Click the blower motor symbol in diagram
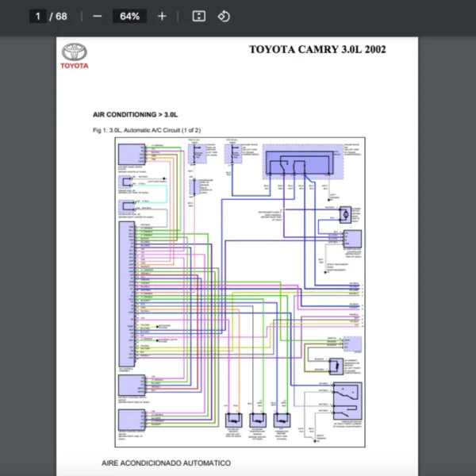Viewport: 476px width, 476px height. (346, 214)
